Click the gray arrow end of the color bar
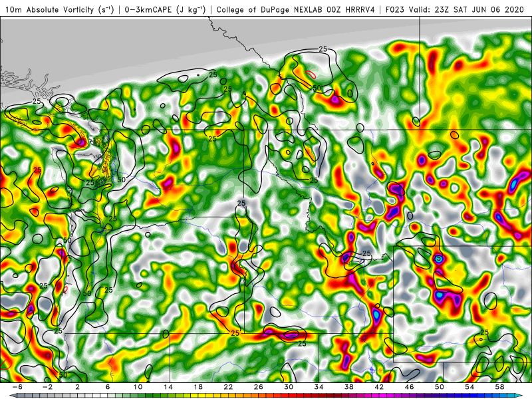 coord(13,396)
